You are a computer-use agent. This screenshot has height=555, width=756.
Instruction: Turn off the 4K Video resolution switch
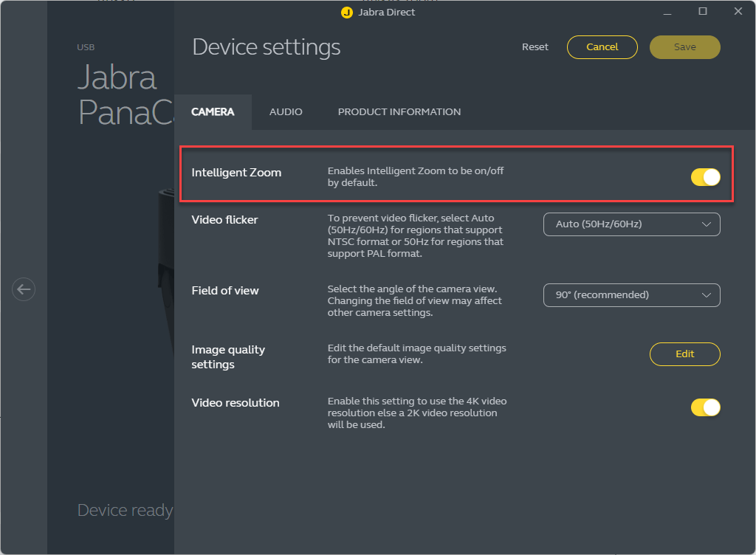(x=705, y=407)
